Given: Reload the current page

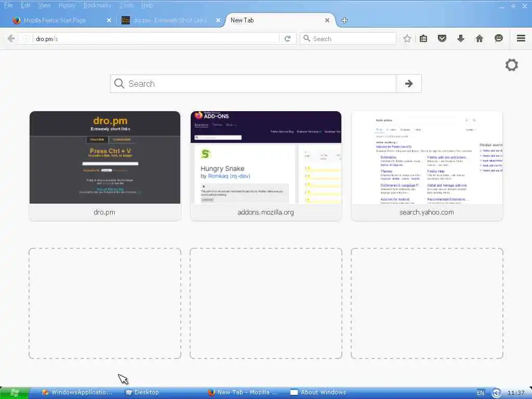Looking at the screenshot, I should 287,38.
